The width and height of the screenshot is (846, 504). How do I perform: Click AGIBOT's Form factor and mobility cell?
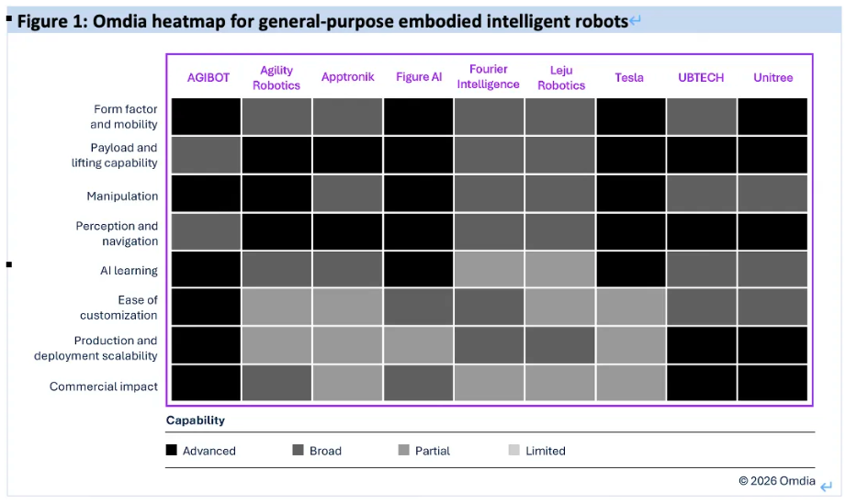(x=205, y=117)
